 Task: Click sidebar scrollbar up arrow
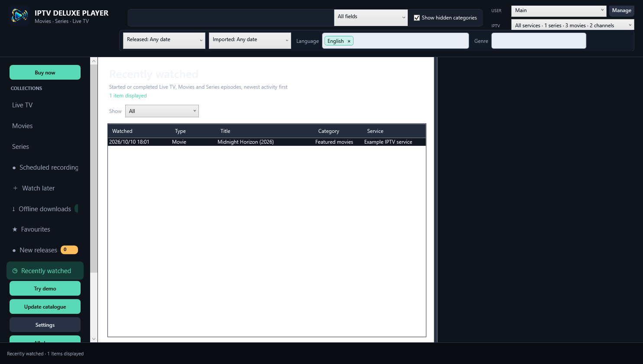[94, 61]
